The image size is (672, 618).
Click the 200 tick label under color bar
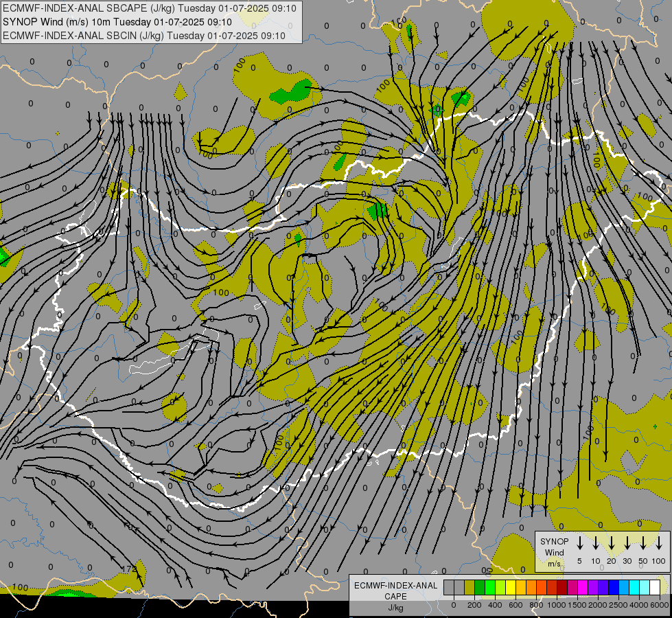click(474, 605)
